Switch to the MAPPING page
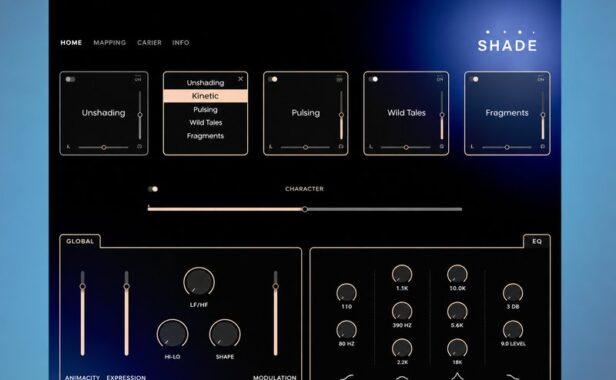 (x=110, y=42)
